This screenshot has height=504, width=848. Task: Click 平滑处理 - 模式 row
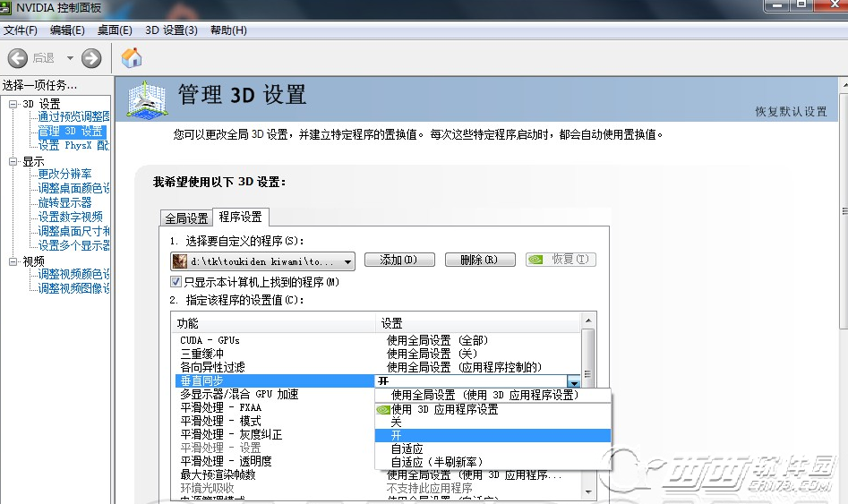275,422
